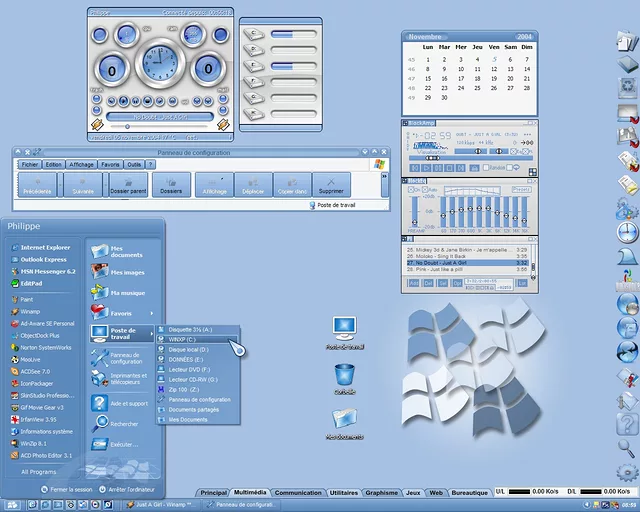Image resolution: width=640 pixels, height=512 pixels.
Task: Click the Dossiers toolbar button
Action: 171,185
